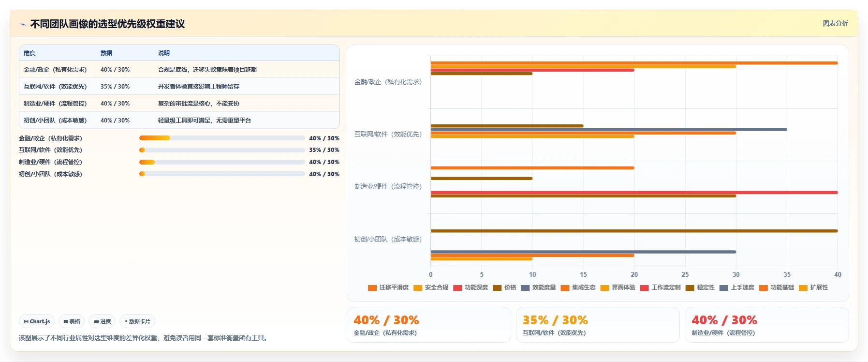Open the 互联网/软件 35% / 30% data card
This screenshot has width=868, height=362.
598,325
